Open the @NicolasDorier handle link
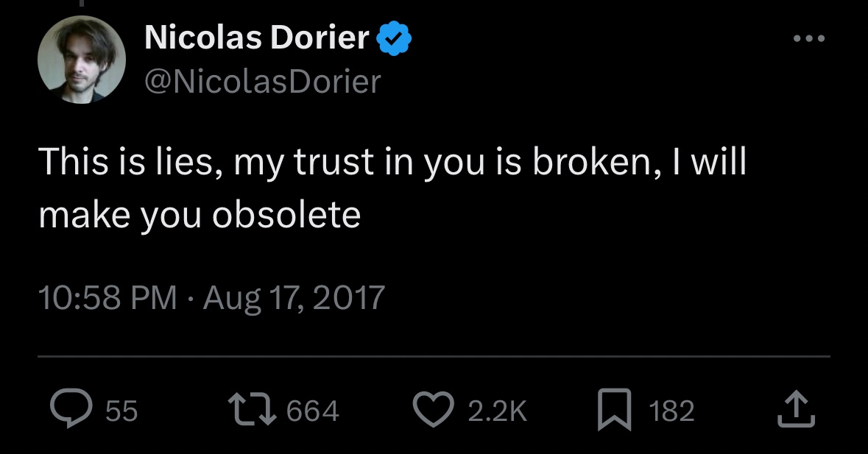Image resolution: width=868 pixels, height=454 pixels. click(x=263, y=81)
